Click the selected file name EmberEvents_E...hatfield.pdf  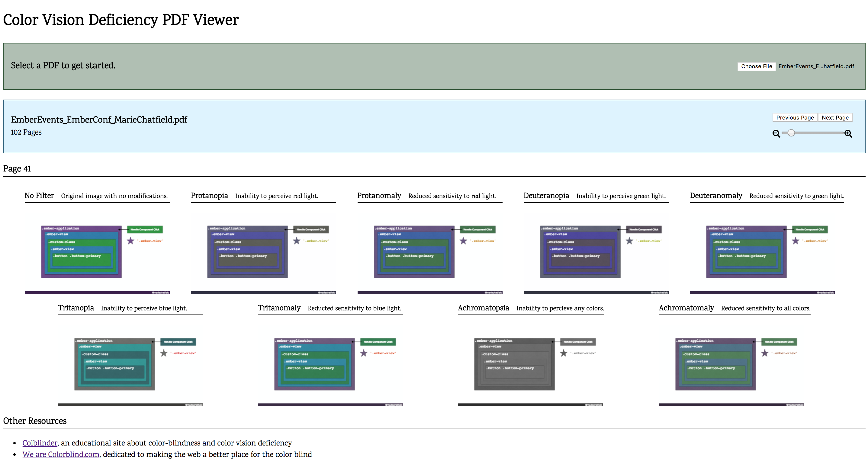[x=816, y=66]
